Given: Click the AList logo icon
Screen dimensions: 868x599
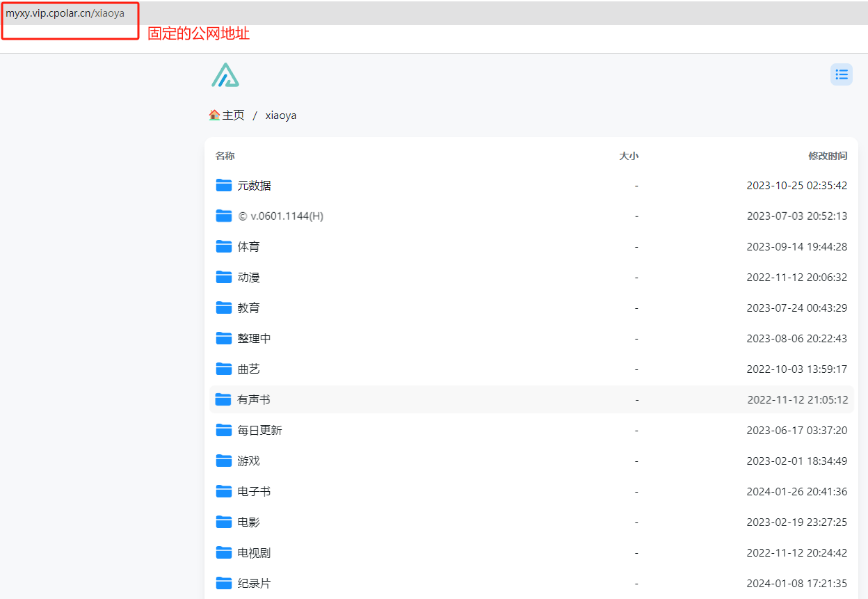Looking at the screenshot, I should tap(225, 75).
